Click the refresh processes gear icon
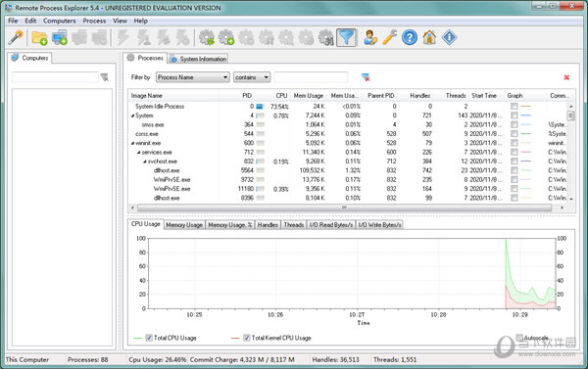588x369 pixels. coord(207,38)
